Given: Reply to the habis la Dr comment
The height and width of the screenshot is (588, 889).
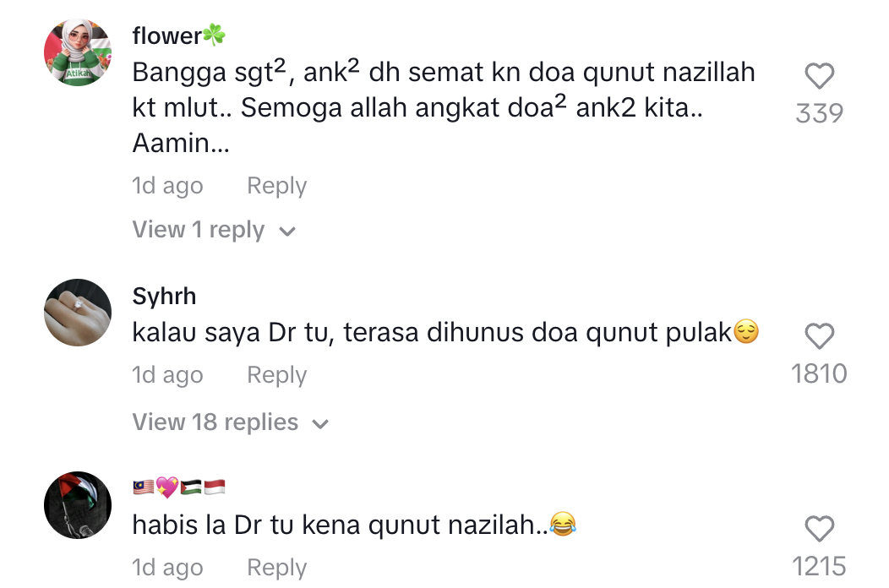Looking at the screenshot, I should coord(276,568).
